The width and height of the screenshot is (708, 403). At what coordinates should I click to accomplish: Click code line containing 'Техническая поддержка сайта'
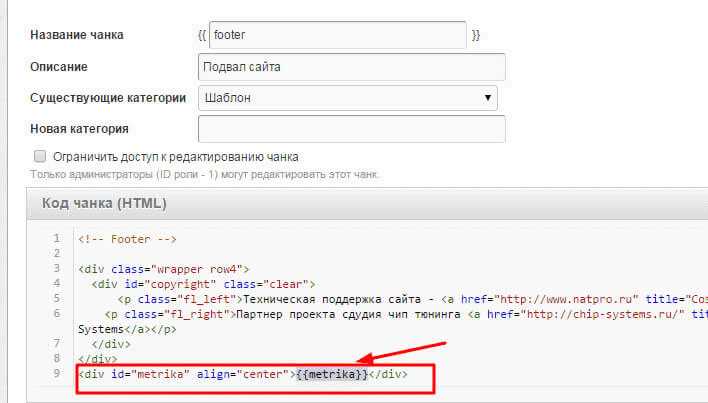coord(413,299)
